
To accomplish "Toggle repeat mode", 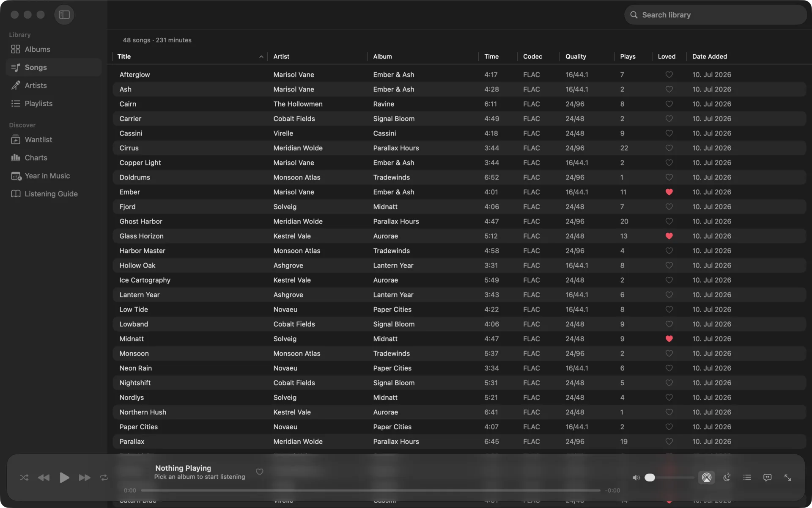I will [104, 478].
